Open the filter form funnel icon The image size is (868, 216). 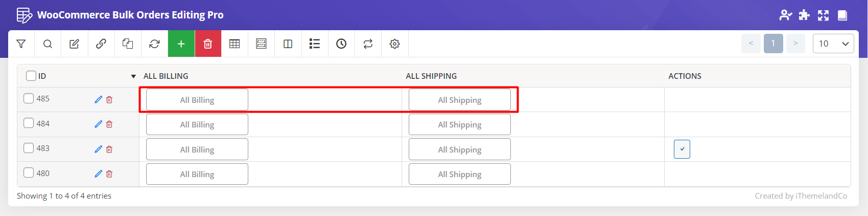point(21,44)
